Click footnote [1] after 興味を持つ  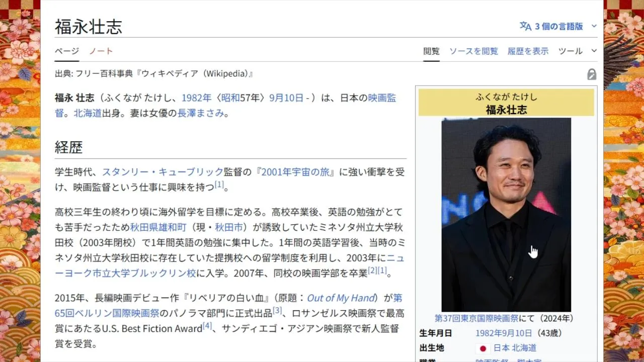pyautogui.click(x=219, y=185)
